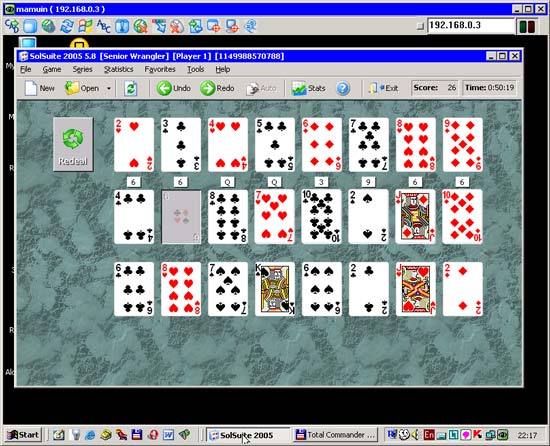Start a New game from toolbar
This screenshot has width=550, height=446.
(x=40, y=88)
